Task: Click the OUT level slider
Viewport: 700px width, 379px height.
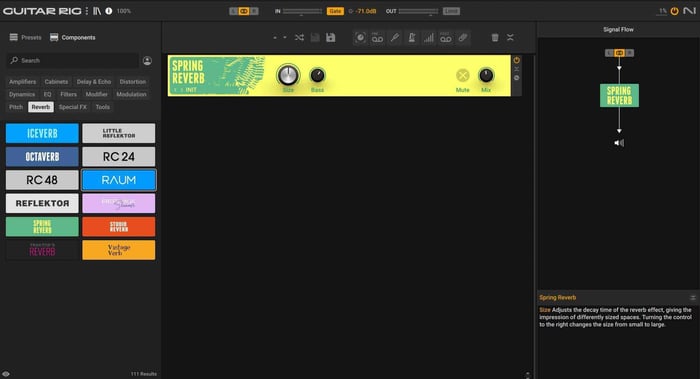Action: (x=418, y=11)
